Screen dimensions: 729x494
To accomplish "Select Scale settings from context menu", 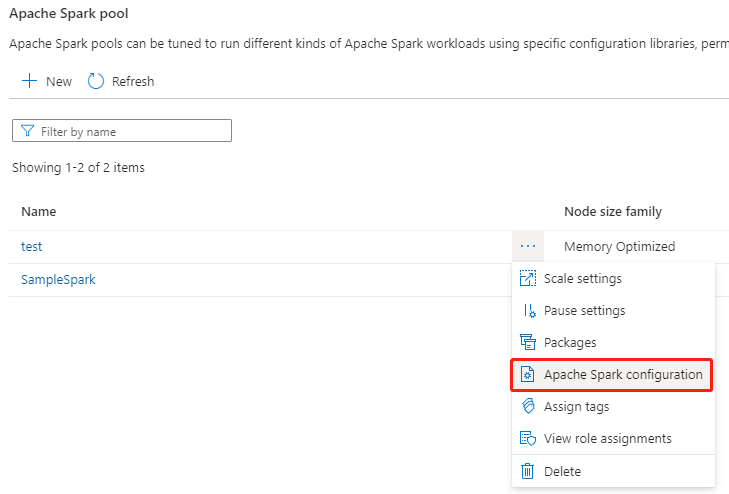I will pyautogui.click(x=582, y=278).
